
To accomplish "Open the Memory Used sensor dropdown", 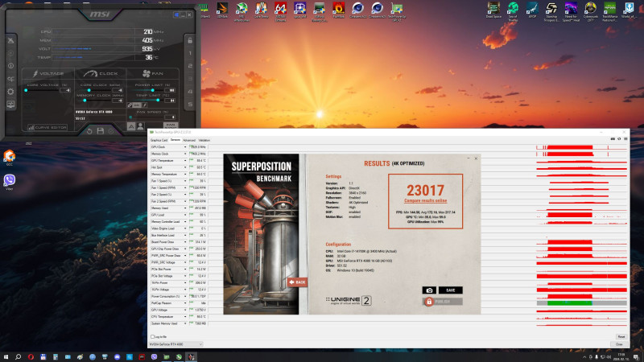I will pyautogui.click(x=185, y=208).
